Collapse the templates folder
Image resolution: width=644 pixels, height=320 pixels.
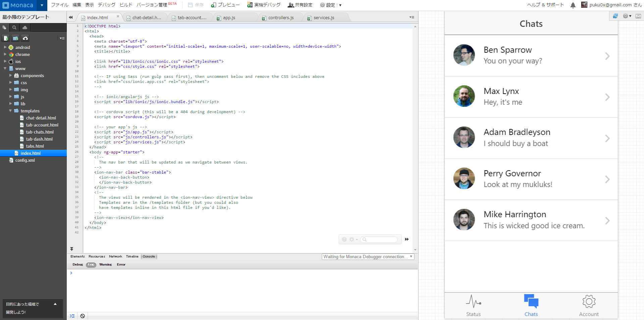[10, 111]
